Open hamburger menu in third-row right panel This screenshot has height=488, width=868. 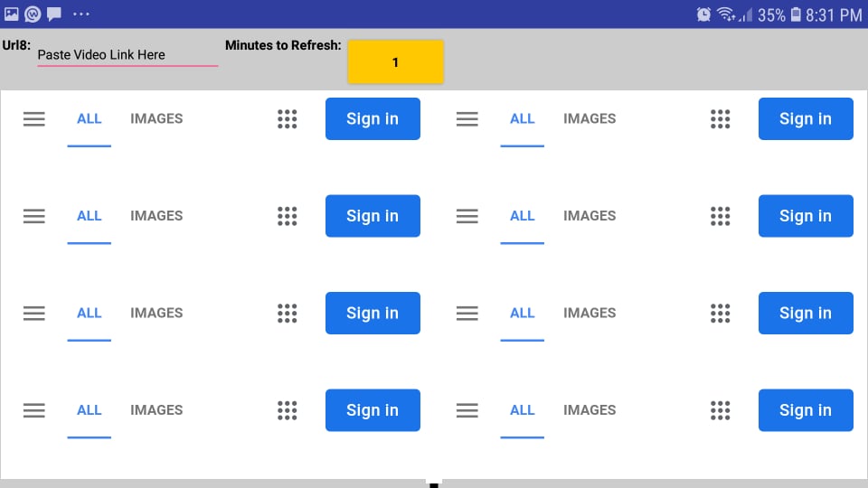point(467,314)
